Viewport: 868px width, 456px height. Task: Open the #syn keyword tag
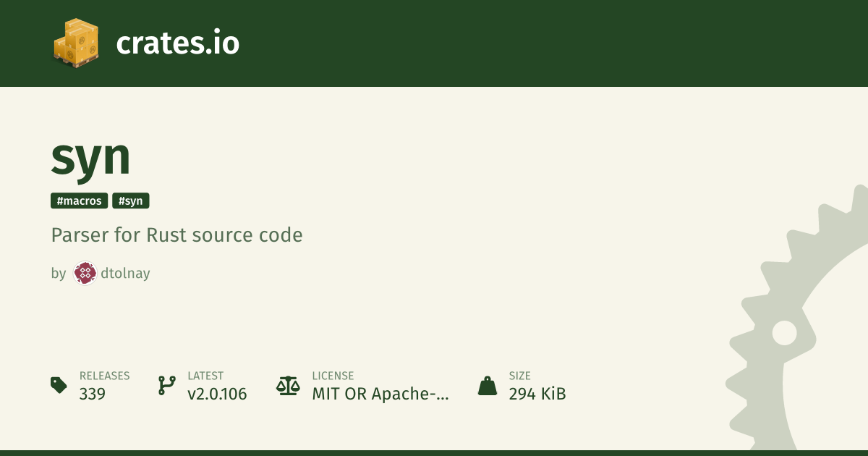131,201
